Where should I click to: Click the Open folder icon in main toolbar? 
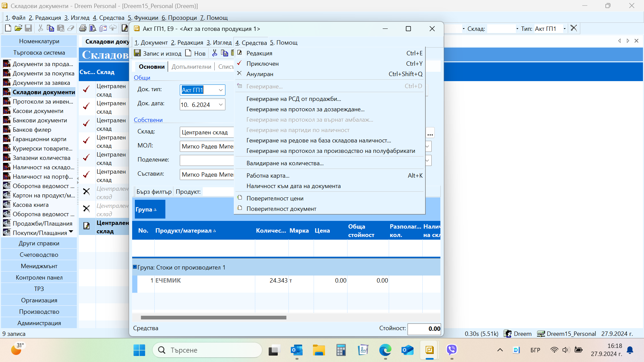(18, 28)
